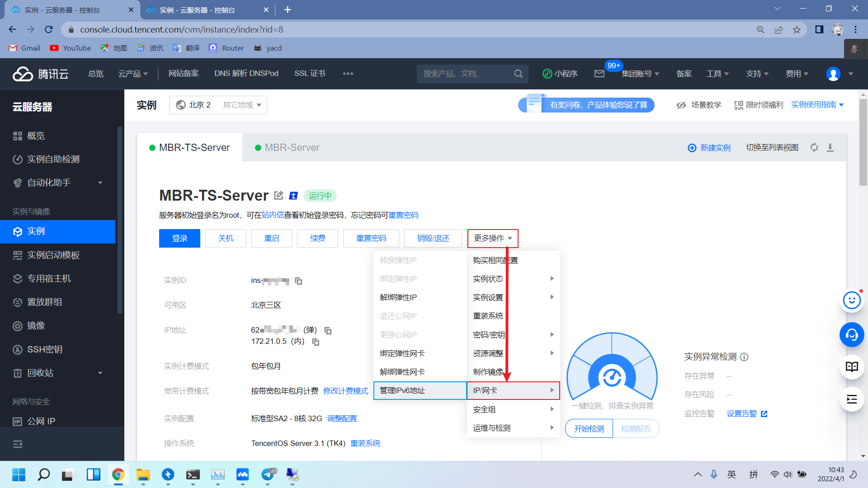
Task: Expand the 费用 dropdown
Action: [797, 74]
